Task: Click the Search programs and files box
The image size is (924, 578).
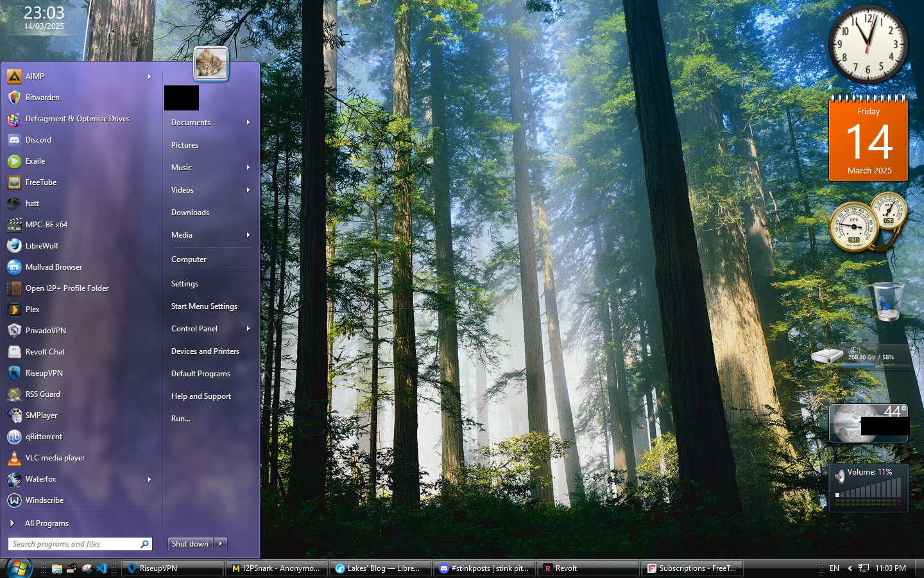Action: click(74, 544)
